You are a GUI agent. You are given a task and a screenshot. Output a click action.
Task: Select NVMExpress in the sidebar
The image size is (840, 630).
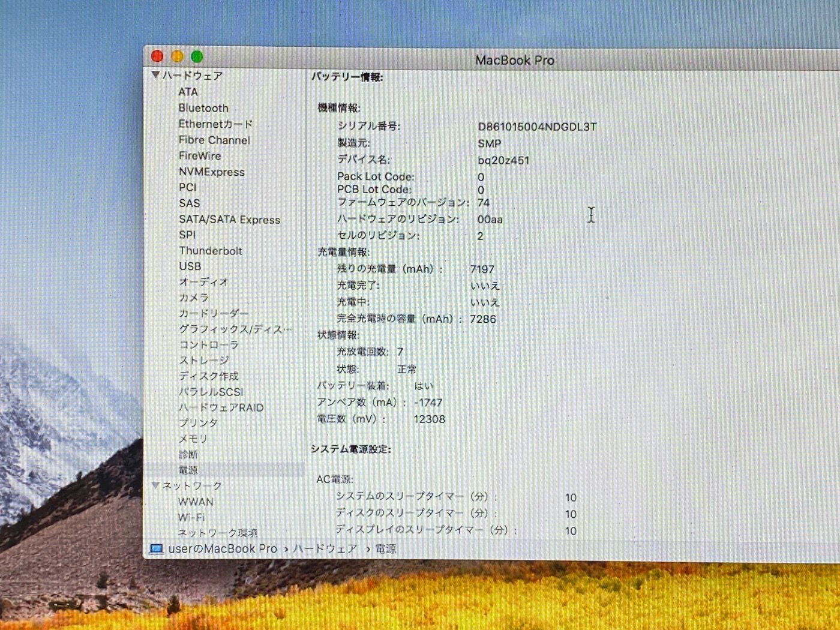coord(211,172)
